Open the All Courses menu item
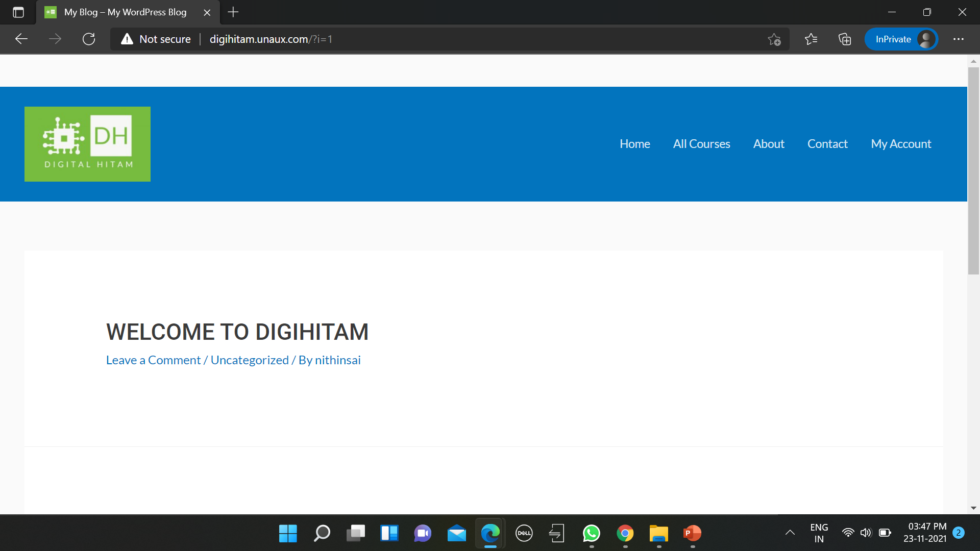980x551 pixels. [701, 144]
